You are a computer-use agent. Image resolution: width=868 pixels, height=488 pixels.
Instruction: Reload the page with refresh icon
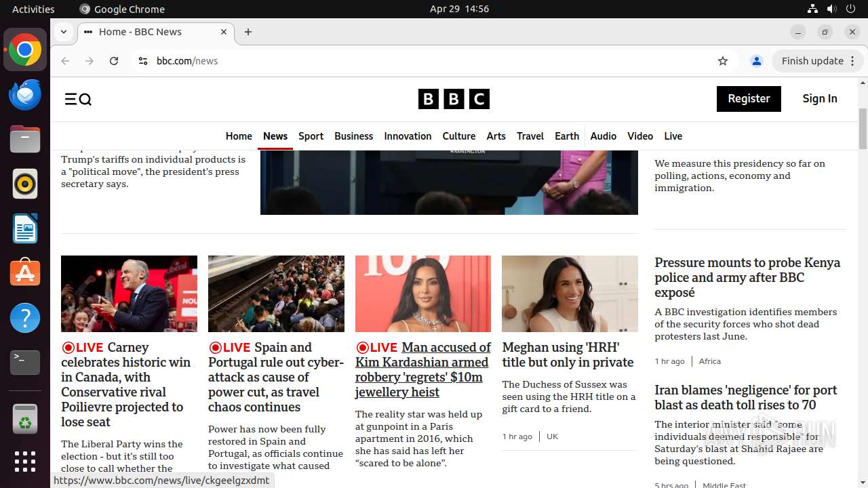114,61
